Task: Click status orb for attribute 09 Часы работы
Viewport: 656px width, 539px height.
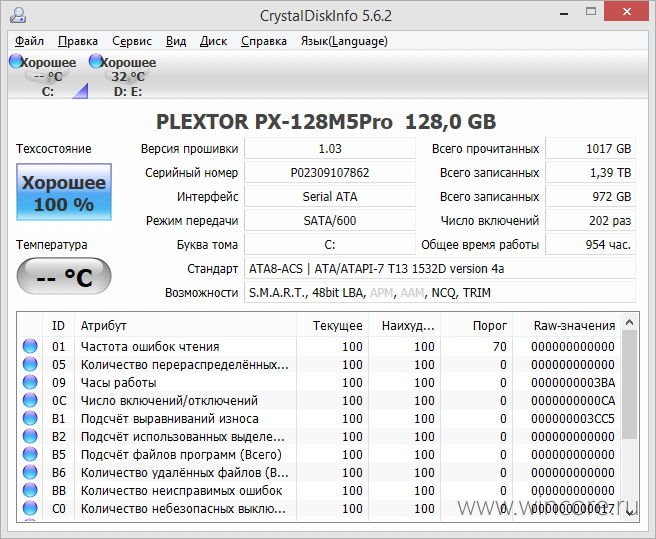Action: (x=30, y=382)
